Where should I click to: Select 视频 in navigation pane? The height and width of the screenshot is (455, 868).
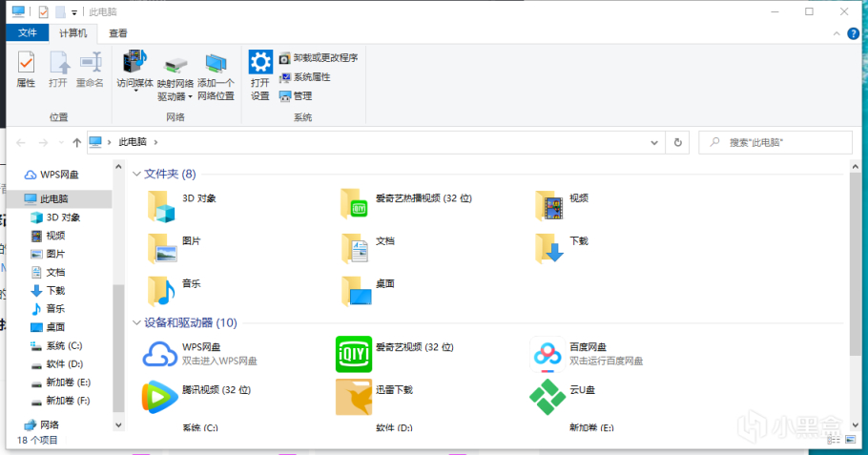(48, 236)
